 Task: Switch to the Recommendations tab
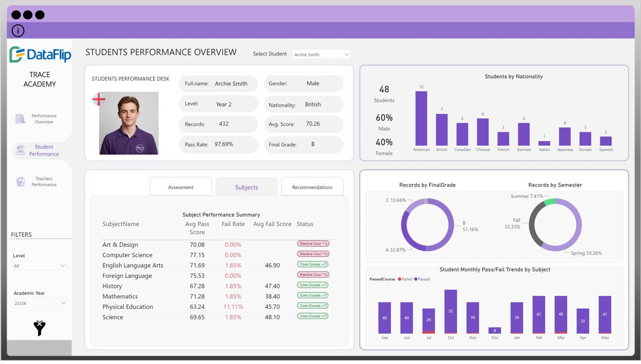click(312, 187)
